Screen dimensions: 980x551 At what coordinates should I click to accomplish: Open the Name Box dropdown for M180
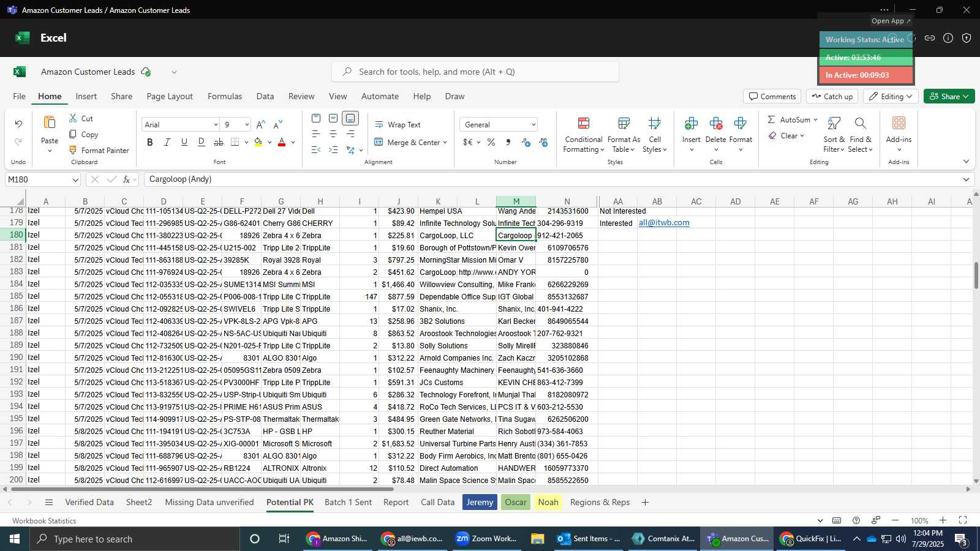coord(75,180)
